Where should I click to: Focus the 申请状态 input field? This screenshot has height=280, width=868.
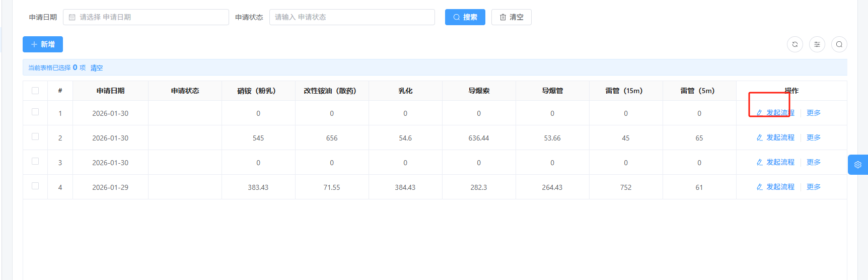pyautogui.click(x=352, y=17)
